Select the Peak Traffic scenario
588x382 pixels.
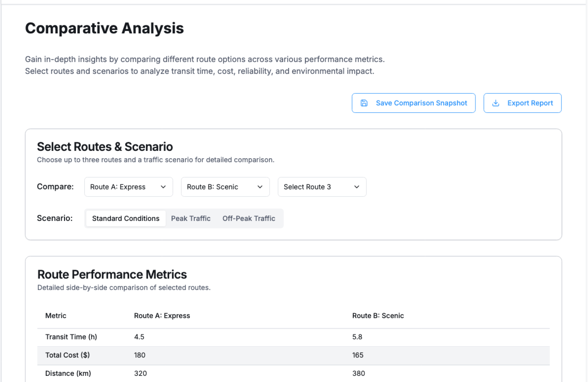190,219
